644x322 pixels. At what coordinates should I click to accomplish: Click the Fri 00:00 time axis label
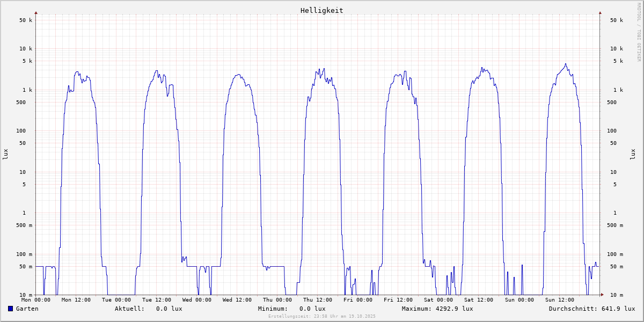click(358, 300)
